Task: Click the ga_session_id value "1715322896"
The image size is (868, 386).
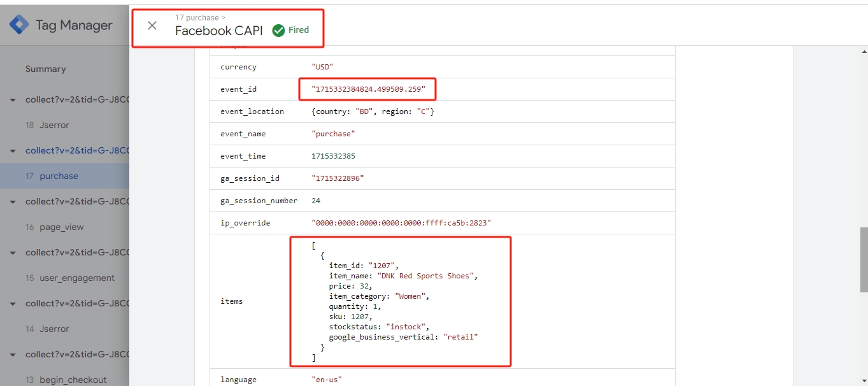Action: pyautogui.click(x=338, y=178)
